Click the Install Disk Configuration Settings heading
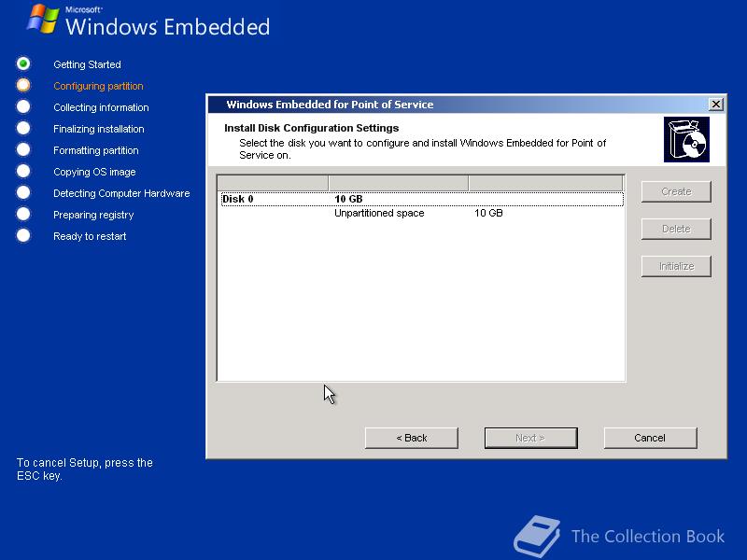Viewport: 747px width, 560px height. click(312, 128)
